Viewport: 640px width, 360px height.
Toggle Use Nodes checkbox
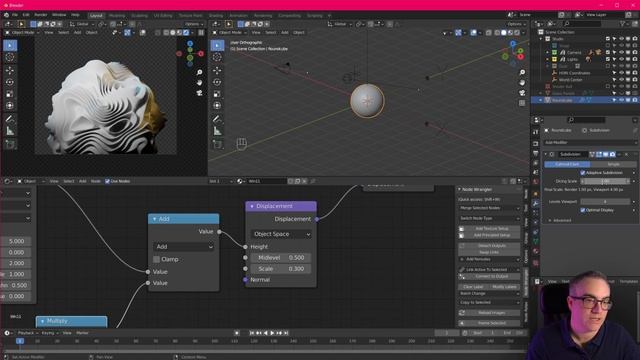click(107, 181)
